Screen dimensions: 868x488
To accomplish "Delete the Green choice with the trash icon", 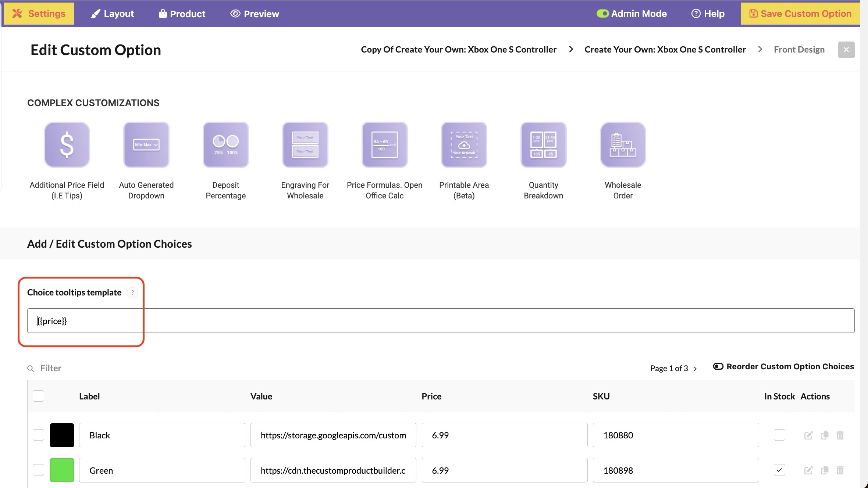I will click(x=840, y=470).
